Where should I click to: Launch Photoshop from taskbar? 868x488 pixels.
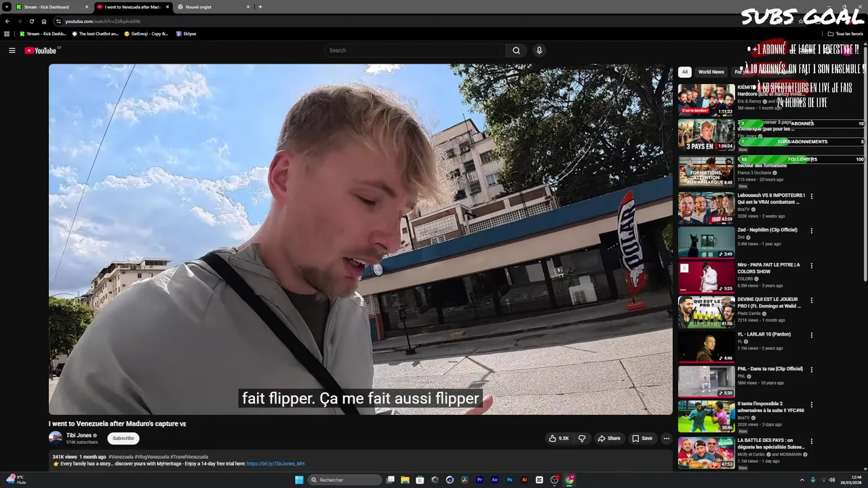click(510, 480)
